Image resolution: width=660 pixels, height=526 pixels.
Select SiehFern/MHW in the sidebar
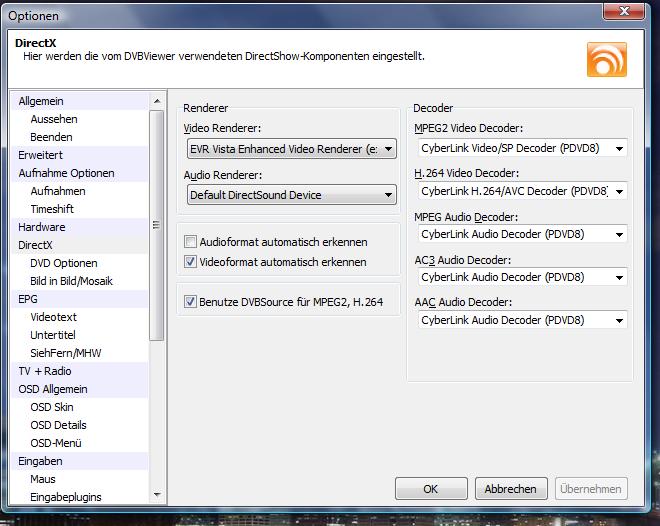(x=66, y=353)
